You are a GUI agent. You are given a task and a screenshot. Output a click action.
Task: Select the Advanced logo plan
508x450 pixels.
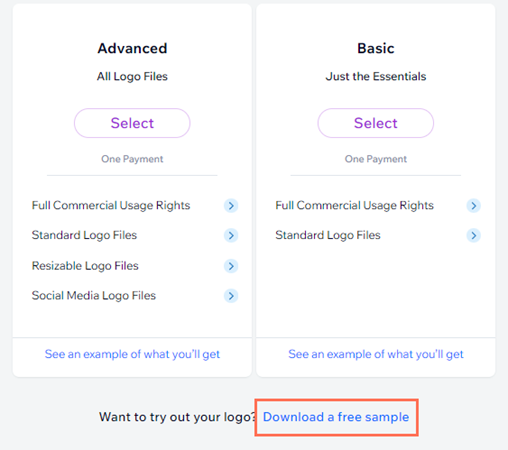pyautogui.click(x=132, y=123)
